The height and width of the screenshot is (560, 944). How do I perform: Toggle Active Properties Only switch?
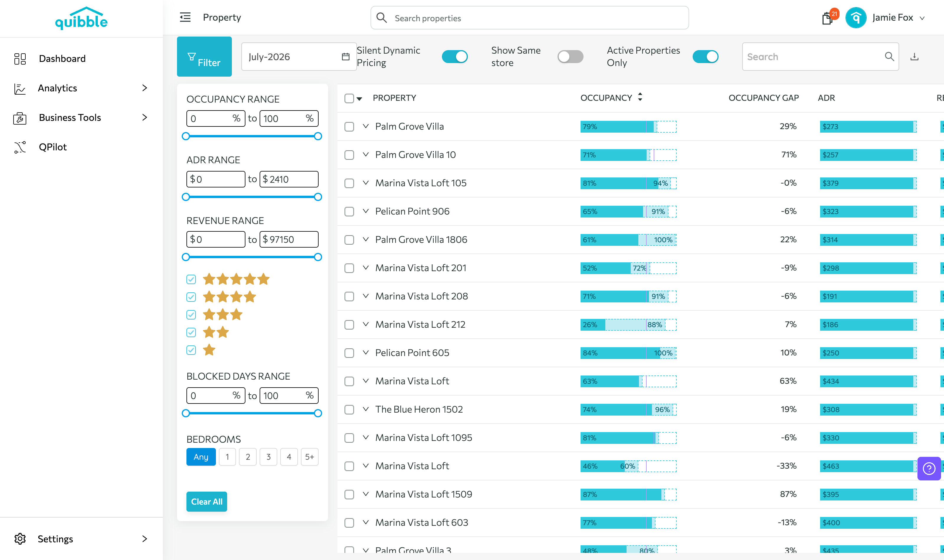click(x=705, y=57)
